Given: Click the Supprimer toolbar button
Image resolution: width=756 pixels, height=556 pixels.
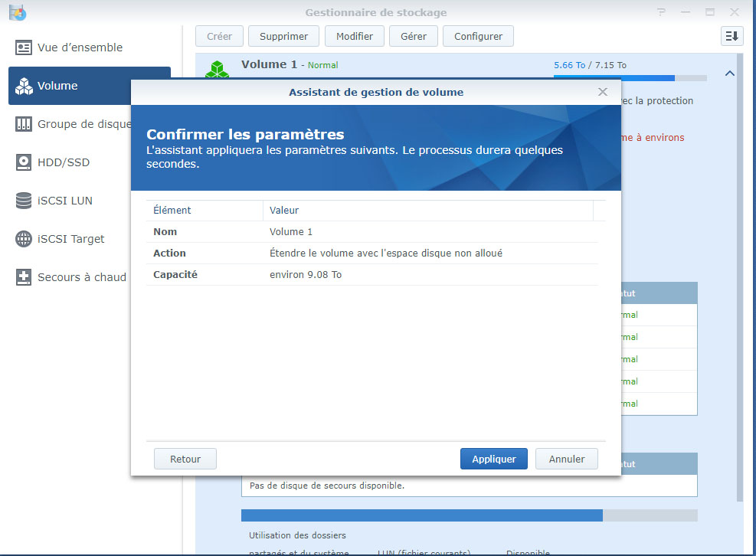Looking at the screenshot, I should click(x=283, y=36).
